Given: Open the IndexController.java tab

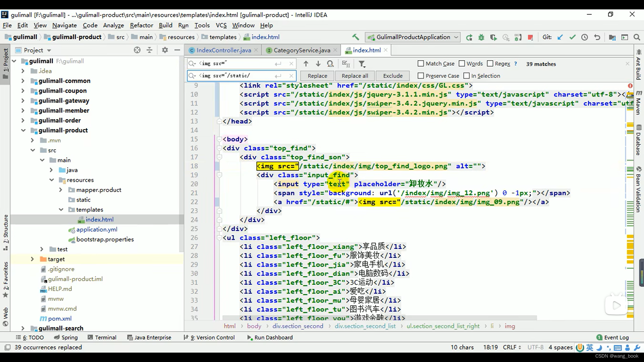Looking at the screenshot, I should coord(224,50).
